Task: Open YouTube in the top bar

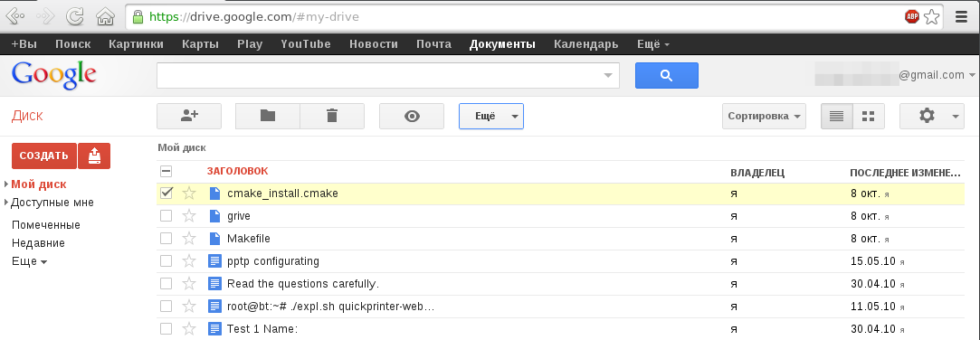Action: click(x=306, y=44)
